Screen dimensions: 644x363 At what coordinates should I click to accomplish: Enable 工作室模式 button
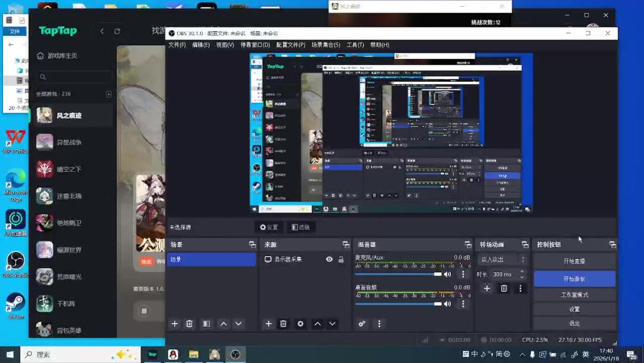(574, 295)
